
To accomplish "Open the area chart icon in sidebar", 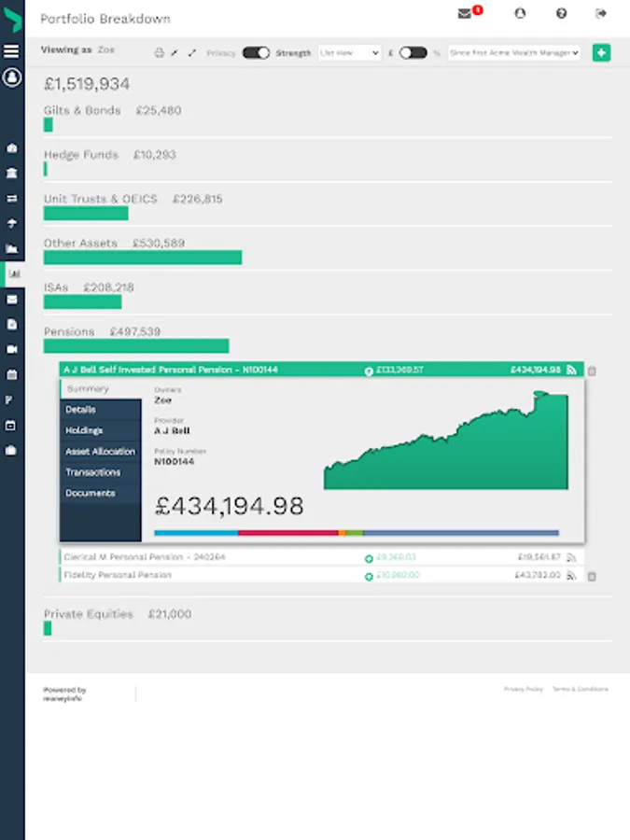I will coord(12,248).
